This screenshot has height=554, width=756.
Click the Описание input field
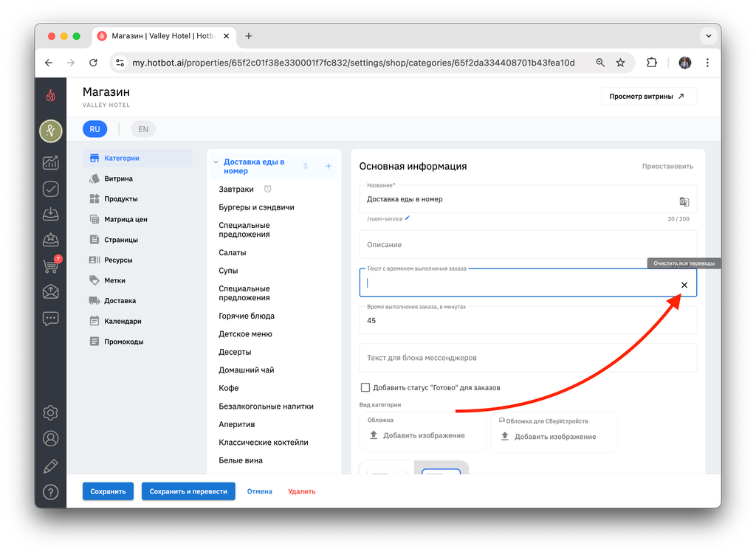[528, 245]
